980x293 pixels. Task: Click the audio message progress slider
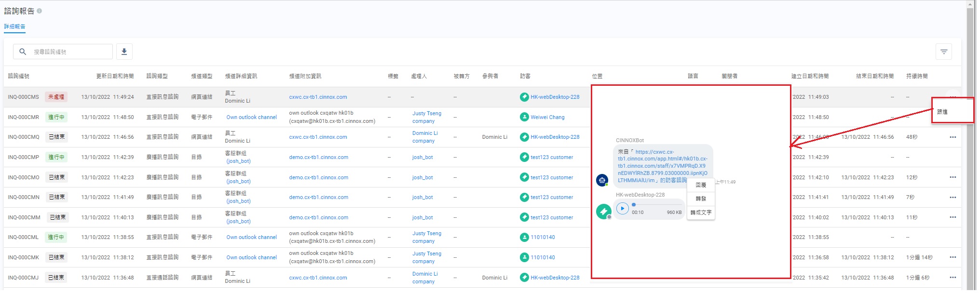point(656,205)
